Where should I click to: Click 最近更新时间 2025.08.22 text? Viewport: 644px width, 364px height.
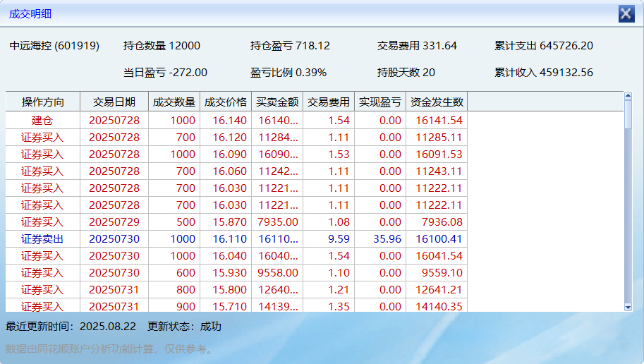pyautogui.click(x=71, y=326)
